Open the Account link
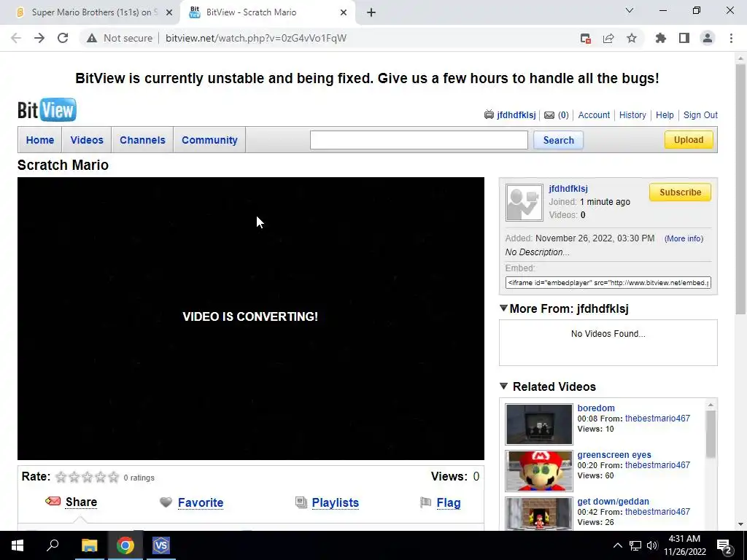The height and width of the screenshot is (560, 747). click(x=594, y=114)
